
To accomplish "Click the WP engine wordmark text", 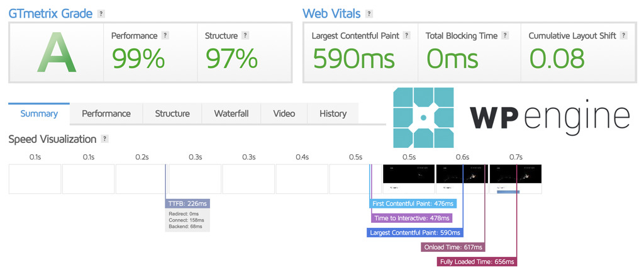I will click(550, 116).
